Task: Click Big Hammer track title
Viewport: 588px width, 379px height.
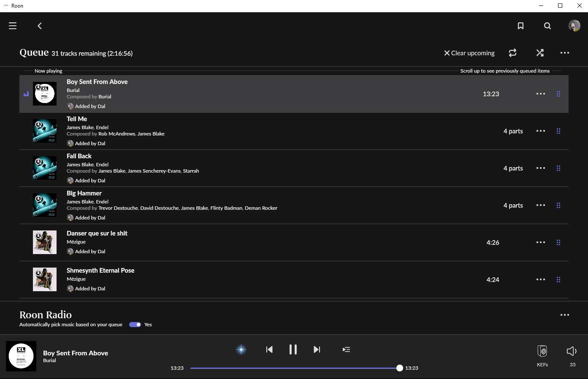Action: tap(84, 193)
